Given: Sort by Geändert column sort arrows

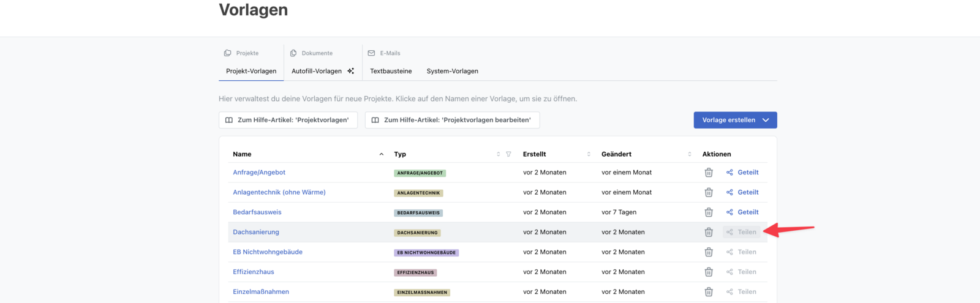Looking at the screenshot, I should click(x=690, y=154).
